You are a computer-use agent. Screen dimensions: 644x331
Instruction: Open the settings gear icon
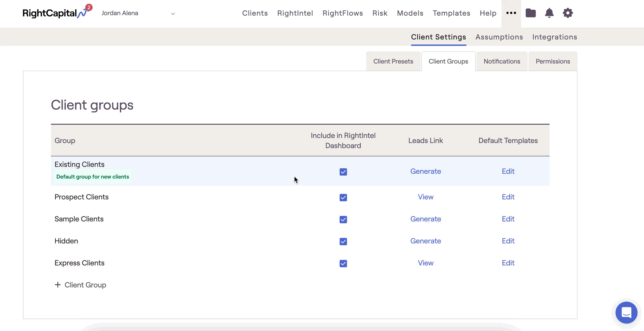tap(568, 13)
